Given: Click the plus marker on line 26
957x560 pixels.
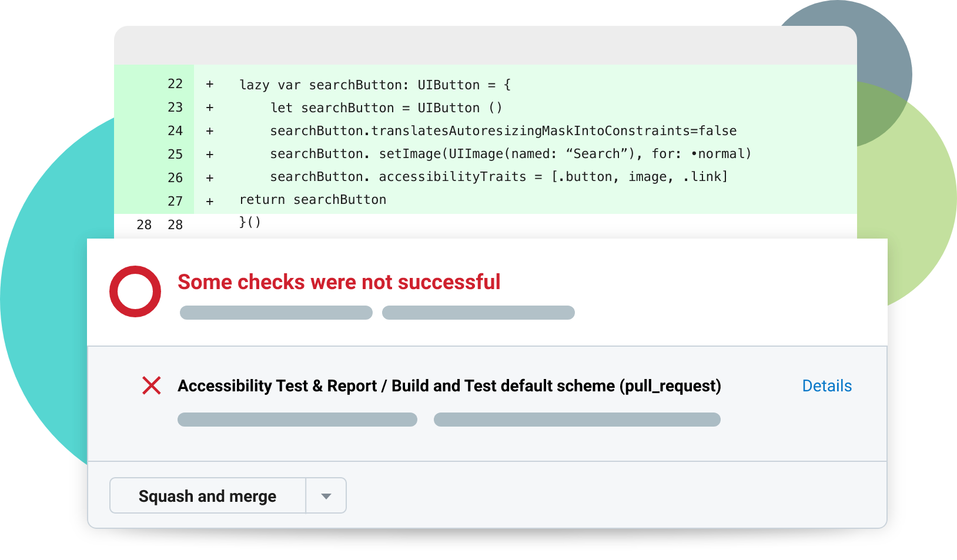Looking at the screenshot, I should pyautogui.click(x=210, y=177).
